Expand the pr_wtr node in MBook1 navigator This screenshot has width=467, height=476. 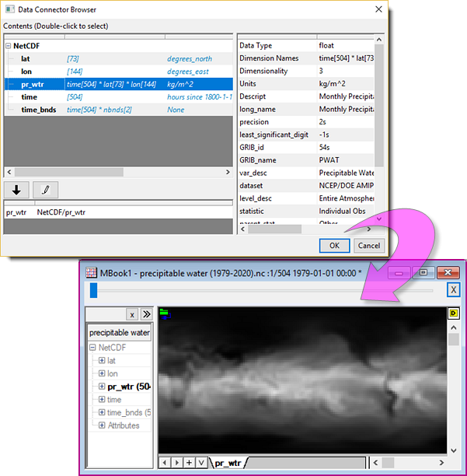pyautogui.click(x=102, y=386)
